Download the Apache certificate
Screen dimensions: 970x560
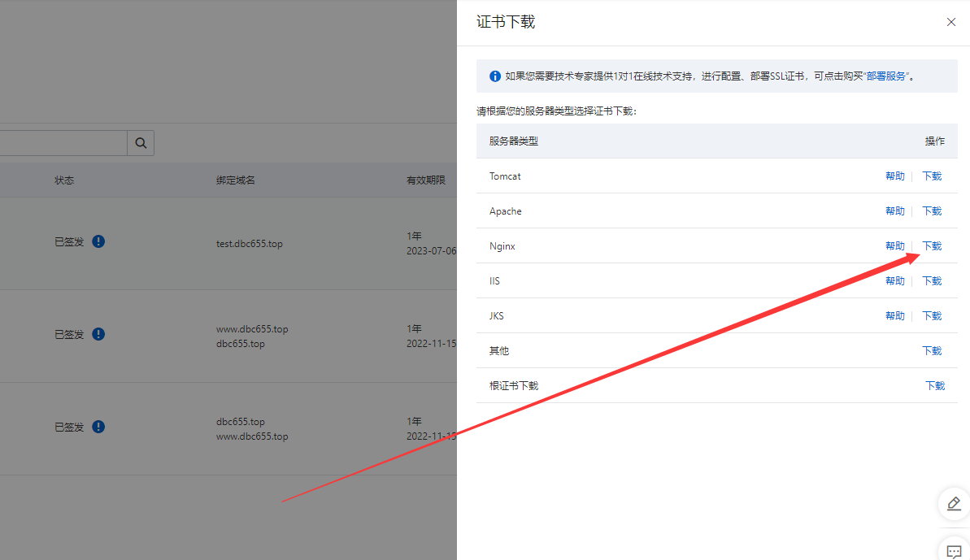pos(932,211)
